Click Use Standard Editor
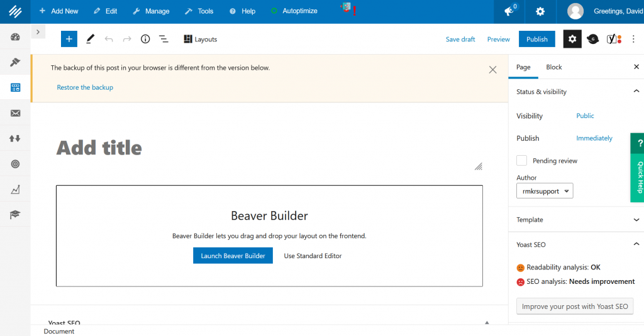 (x=313, y=256)
